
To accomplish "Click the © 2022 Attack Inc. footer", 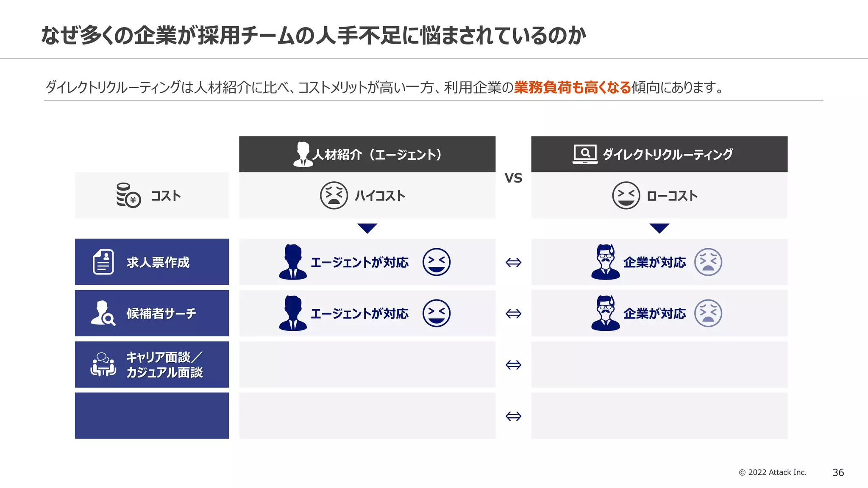I will coord(773,472).
